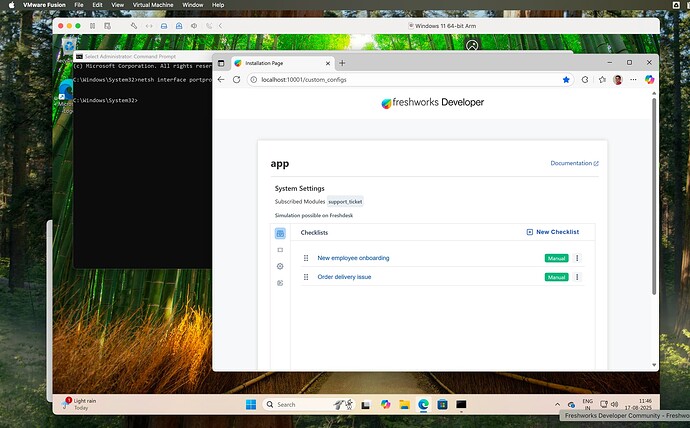Click the bookmark star in address bar
This screenshot has width=690, height=428.
click(x=566, y=79)
